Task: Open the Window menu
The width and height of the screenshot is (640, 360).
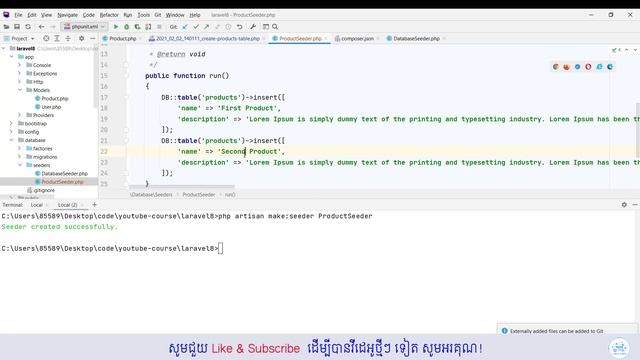Action: click(175, 15)
